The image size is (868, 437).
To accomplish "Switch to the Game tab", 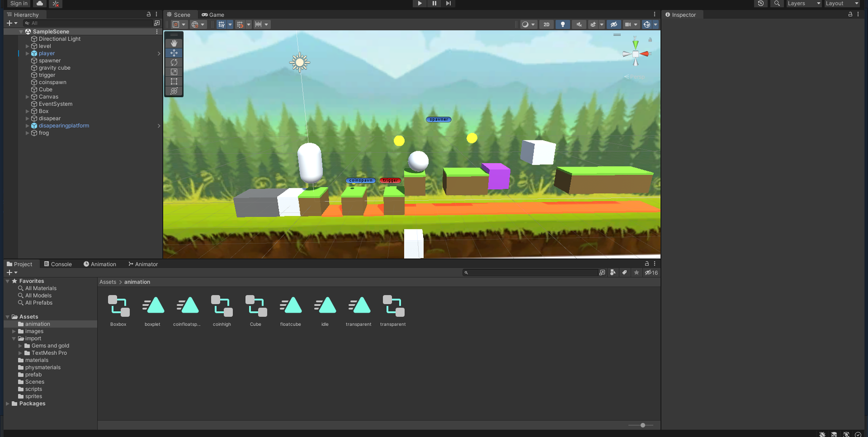I will click(213, 15).
